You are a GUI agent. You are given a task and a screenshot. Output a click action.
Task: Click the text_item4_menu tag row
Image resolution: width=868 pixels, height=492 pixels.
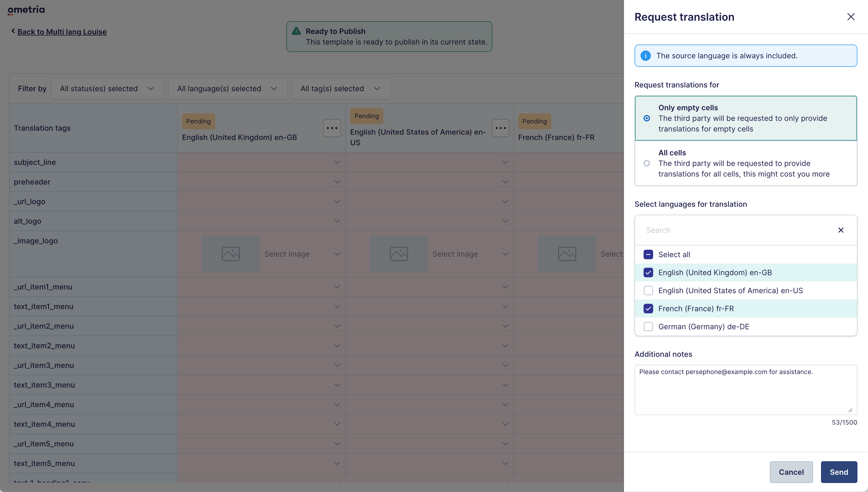(x=93, y=424)
